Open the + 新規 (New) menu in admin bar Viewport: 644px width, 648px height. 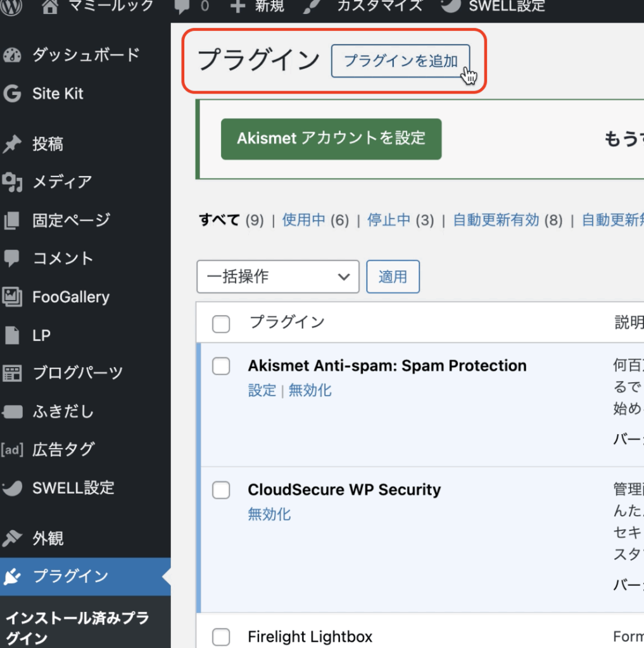click(x=257, y=6)
